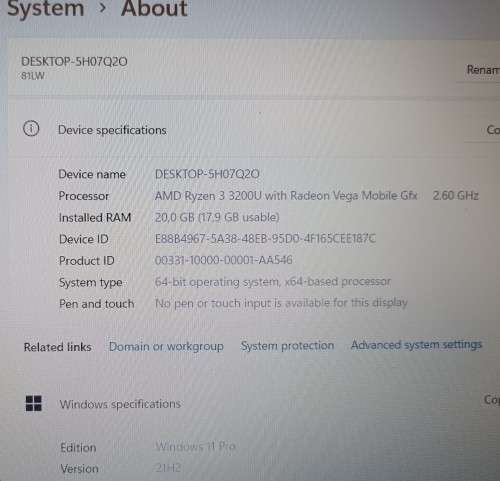Go back to System in the breadcrumb
Image resolution: width=500 pixels, height=481 pixels.
46,8
